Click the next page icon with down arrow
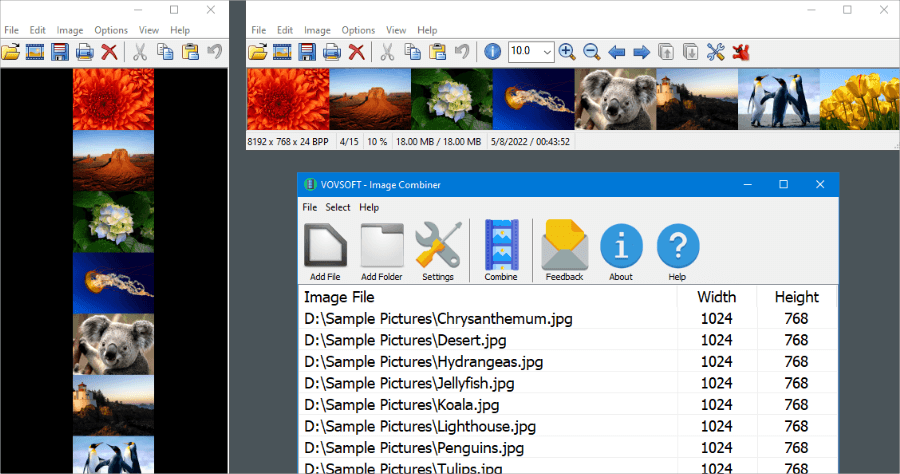The width and height of the screenshot is (900, 474). click(690, 52)
